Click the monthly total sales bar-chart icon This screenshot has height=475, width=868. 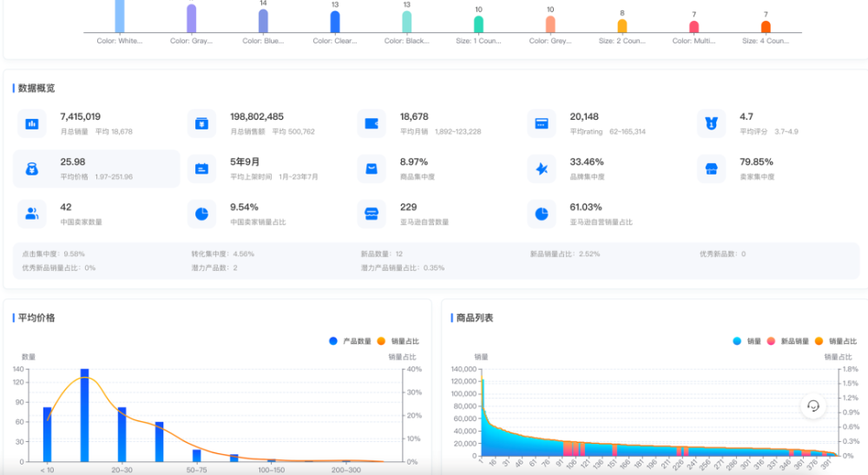(x=32, y=123)
